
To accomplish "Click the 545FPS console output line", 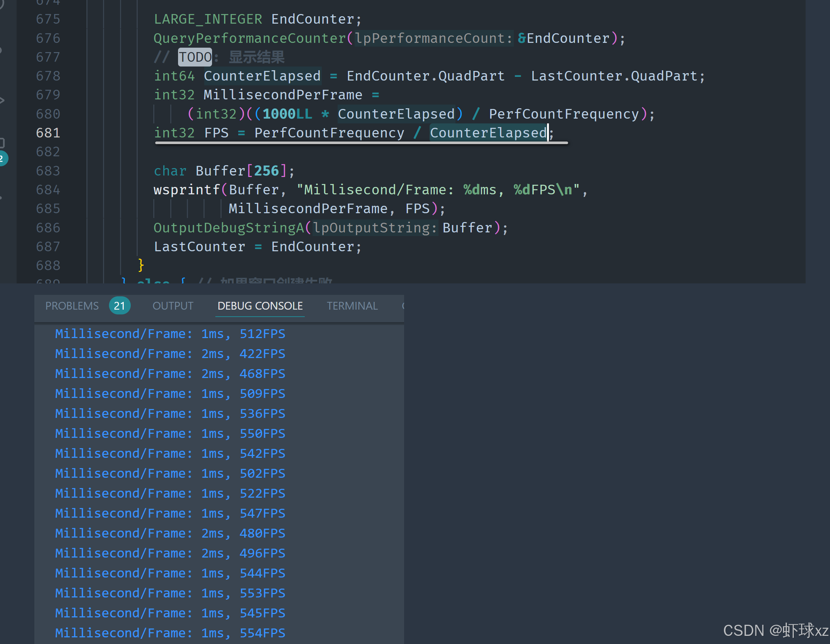I will (x=170, y=613).
